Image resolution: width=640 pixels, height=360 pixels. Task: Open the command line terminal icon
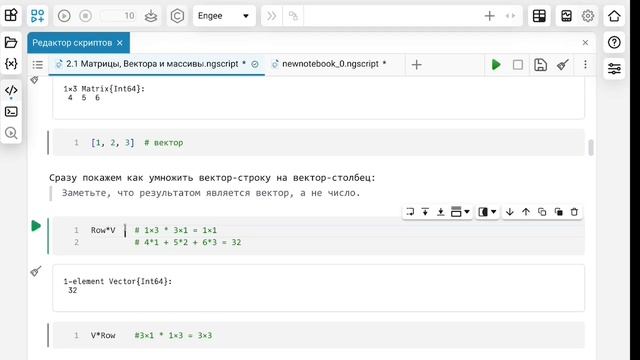[x=11, y=112]
